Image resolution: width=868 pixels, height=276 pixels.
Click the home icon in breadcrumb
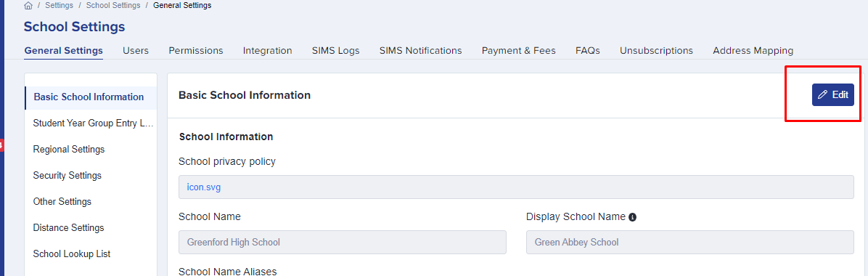tap(28, 6)
